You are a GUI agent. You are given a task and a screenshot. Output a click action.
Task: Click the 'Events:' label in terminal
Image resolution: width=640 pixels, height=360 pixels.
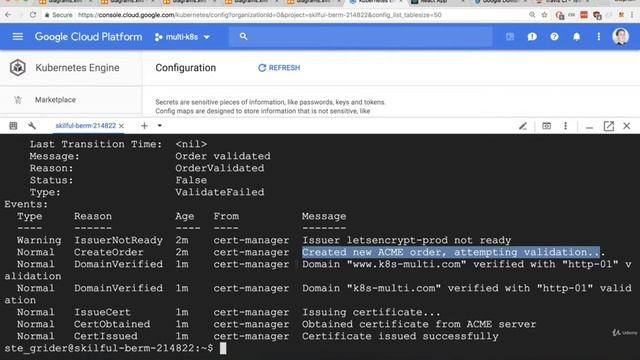pos(26,204)
